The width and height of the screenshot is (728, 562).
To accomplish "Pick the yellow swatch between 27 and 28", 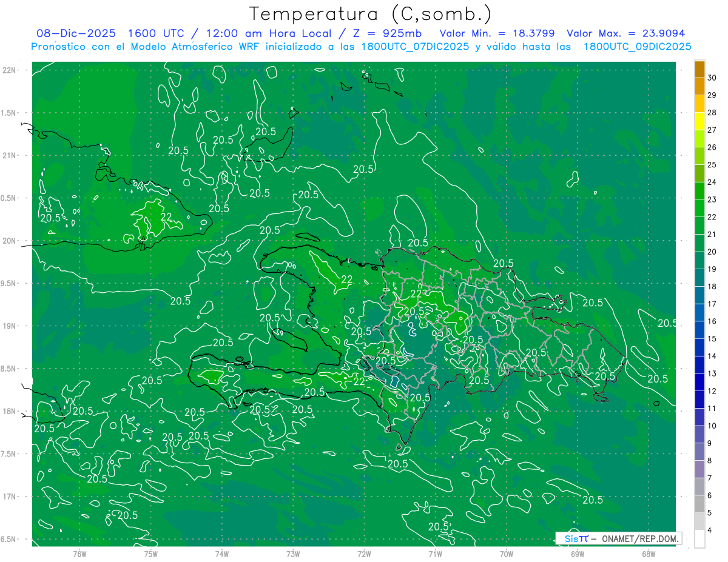I will 700,121.
